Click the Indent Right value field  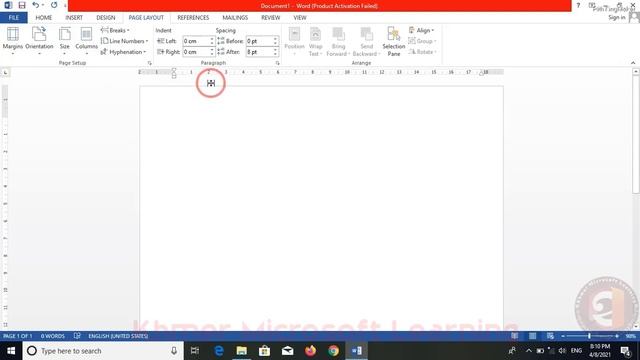pyautogui.click(x=196, y=52)
